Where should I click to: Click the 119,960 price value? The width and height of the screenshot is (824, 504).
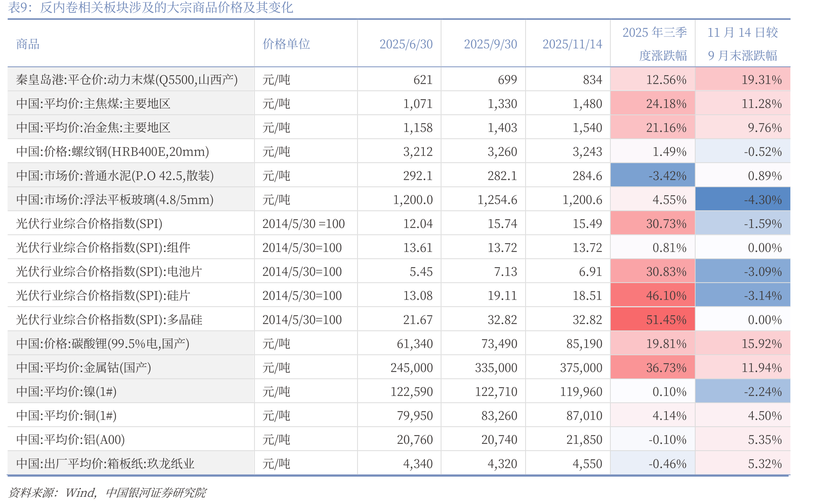(x=581, y=391)
